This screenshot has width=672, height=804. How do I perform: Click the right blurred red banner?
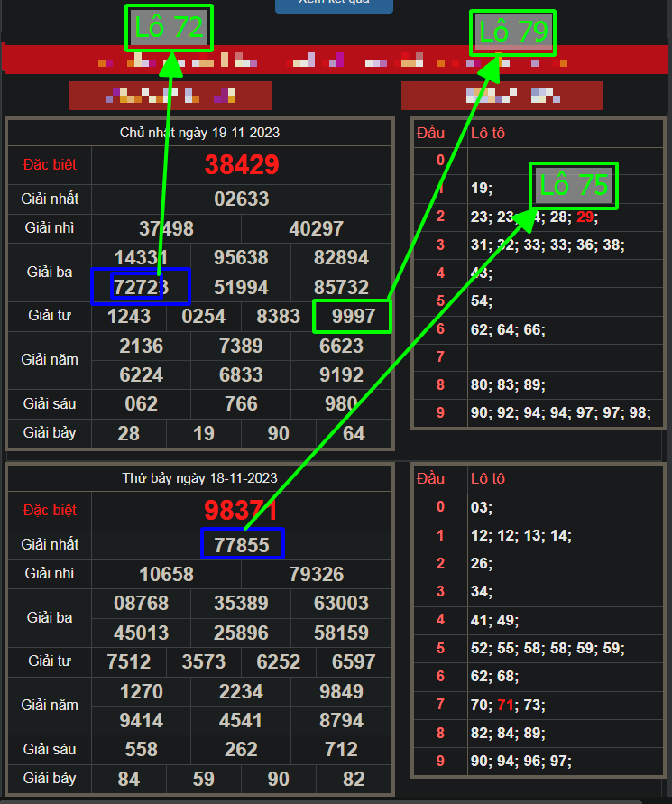[502, 95]
